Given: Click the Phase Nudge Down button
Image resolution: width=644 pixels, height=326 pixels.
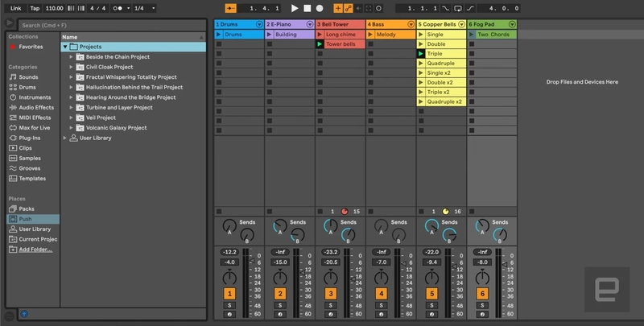Looking at the screenshot, I should click(x=71, y=8).
